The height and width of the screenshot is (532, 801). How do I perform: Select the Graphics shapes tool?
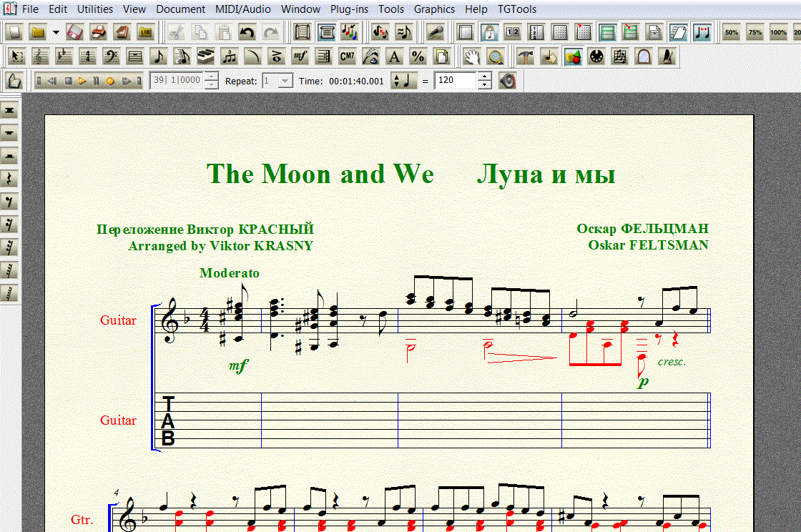(x=573, y=56)
